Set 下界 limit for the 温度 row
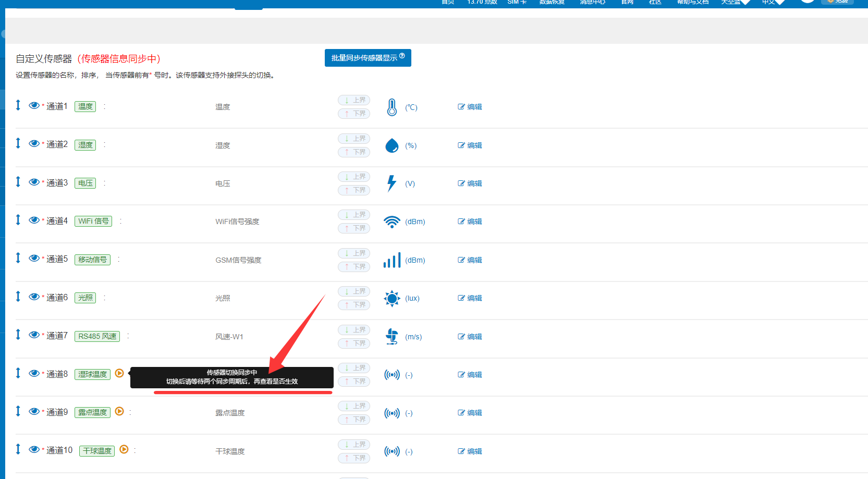This screenshot has width=868, height=479. pos(354,114)
